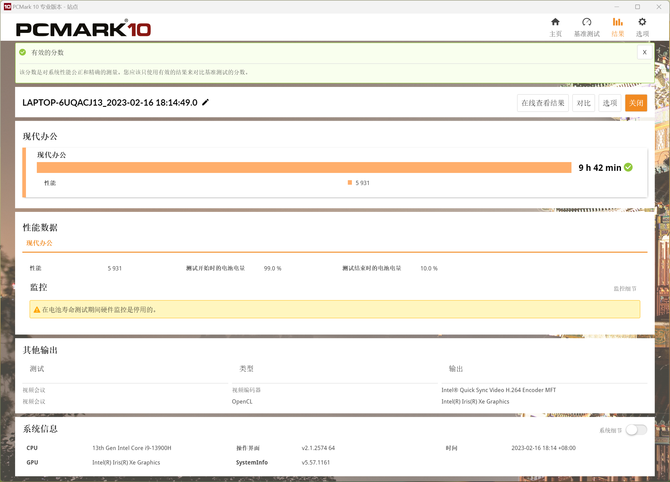The height and width of the screenshot is (482, 670).
Task: Maximize the PCMark 10 window
Action: click(637, 6)
